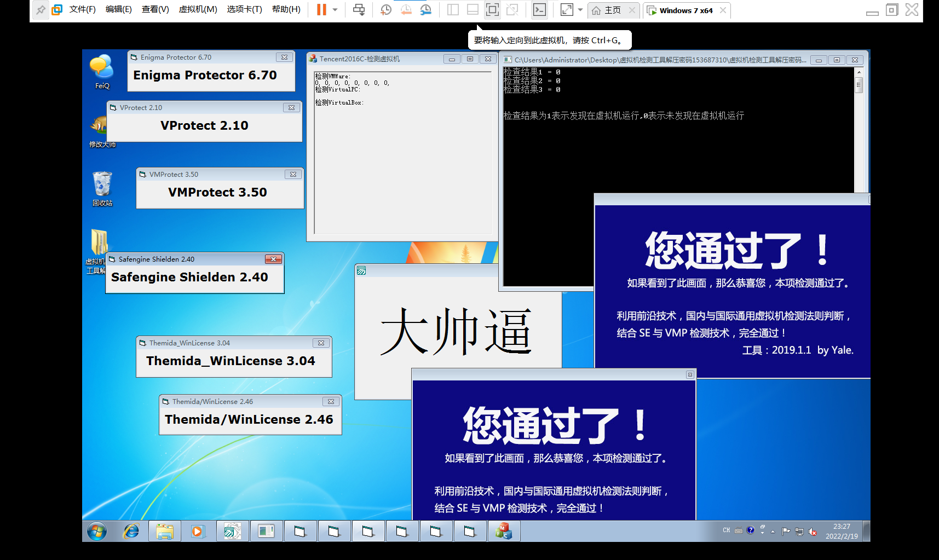The image size is (939, 560).
Task: Enter full screen mode icon
Action: tap(492, 10)
